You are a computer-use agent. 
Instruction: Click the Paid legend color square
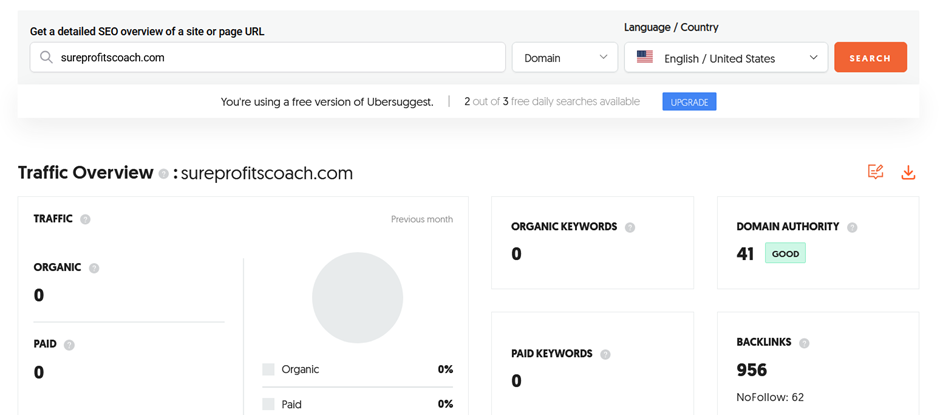(x=269, y=404)
